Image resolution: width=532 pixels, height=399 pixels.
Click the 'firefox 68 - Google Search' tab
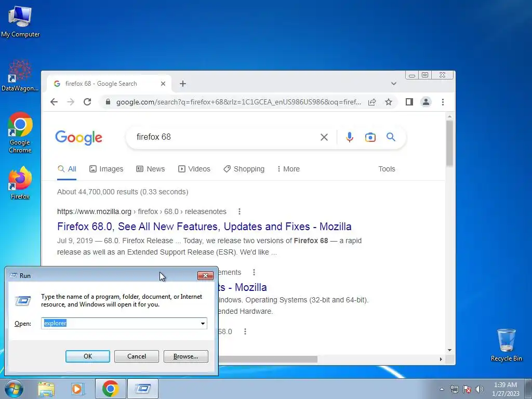coord(109,84)
